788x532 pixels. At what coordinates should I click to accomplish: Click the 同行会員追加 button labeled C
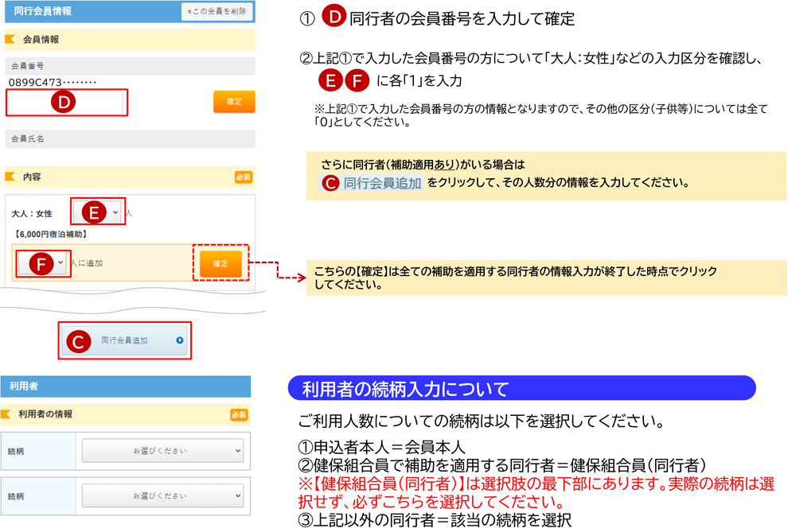coord(125,340)
